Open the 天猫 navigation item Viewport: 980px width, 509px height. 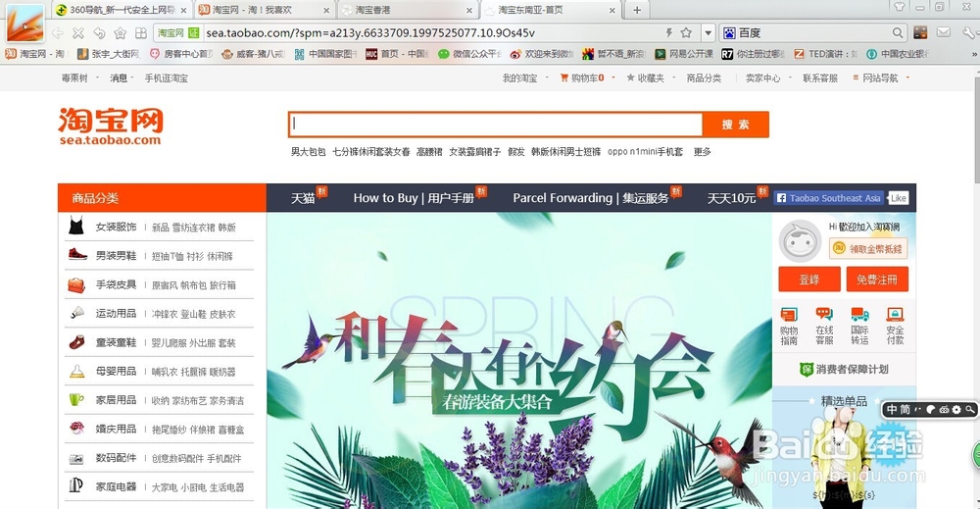tap(303, 198)
